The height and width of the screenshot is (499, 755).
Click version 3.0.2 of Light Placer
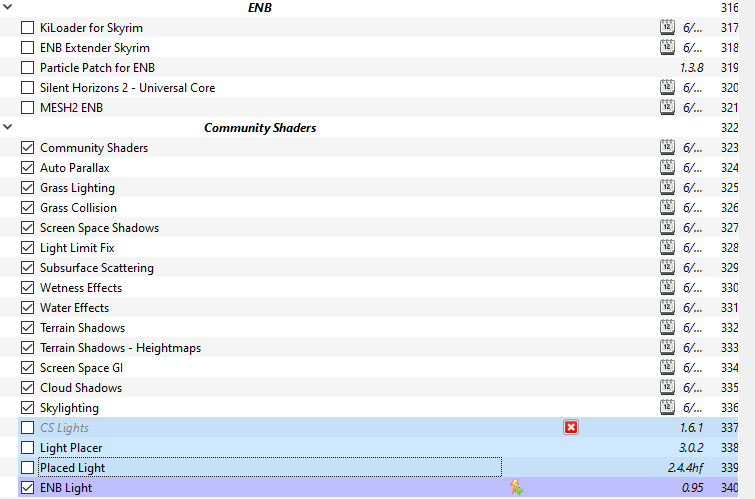click(x=691, y=448)
